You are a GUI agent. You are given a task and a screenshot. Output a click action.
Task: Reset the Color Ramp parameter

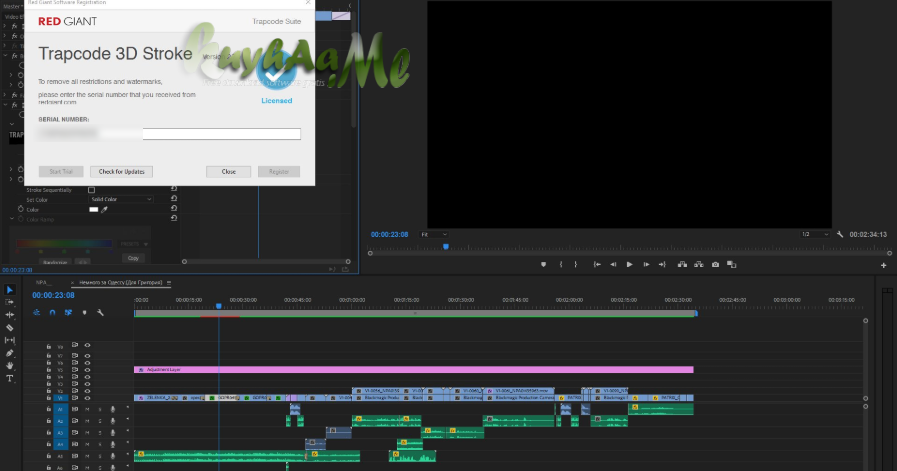pos(174,218)
